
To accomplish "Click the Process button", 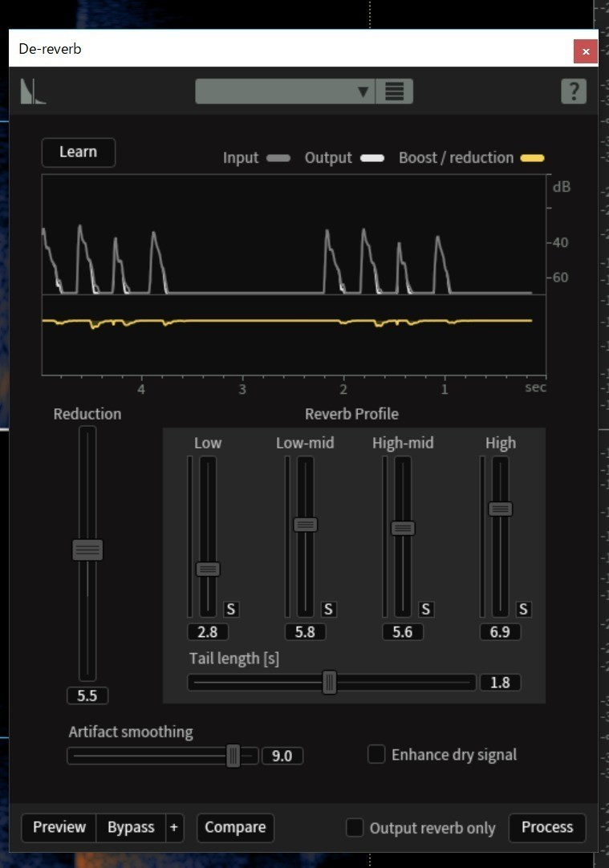I will coord(547,827).
